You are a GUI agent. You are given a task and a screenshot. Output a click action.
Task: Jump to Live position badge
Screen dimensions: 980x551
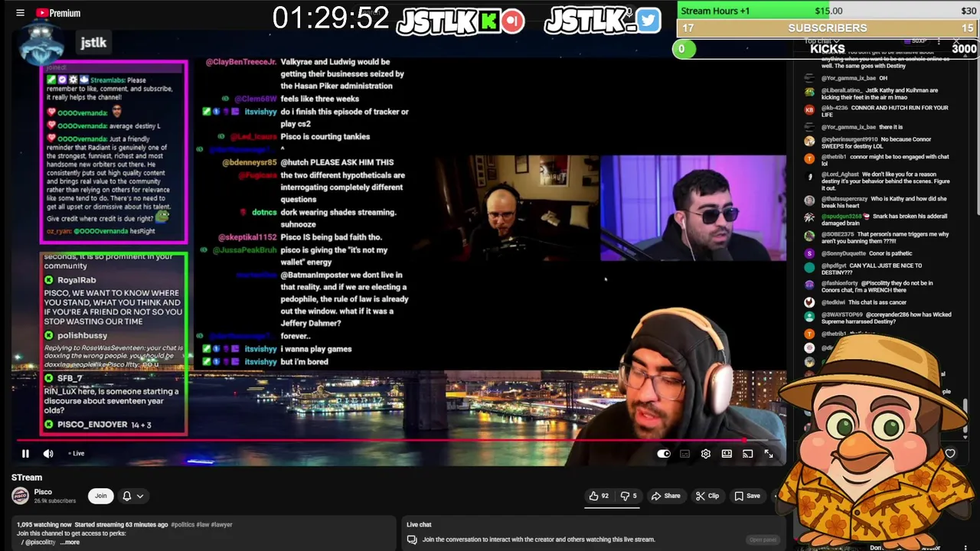coord(77,454)
